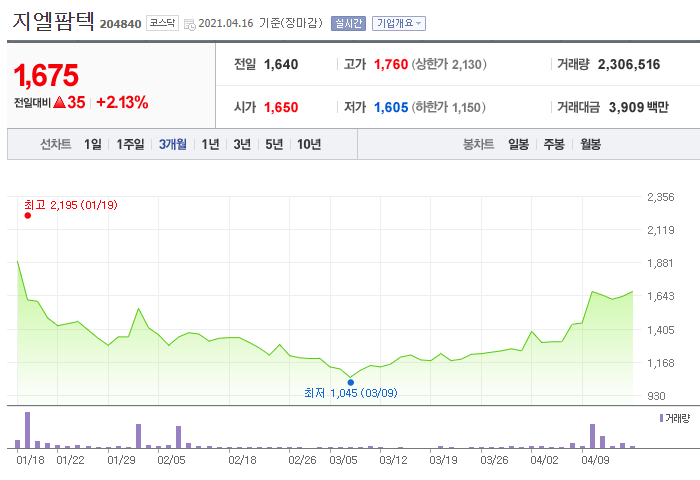Click the 상한가 2,130 text

pyautogui.click(x=449, y=64)
